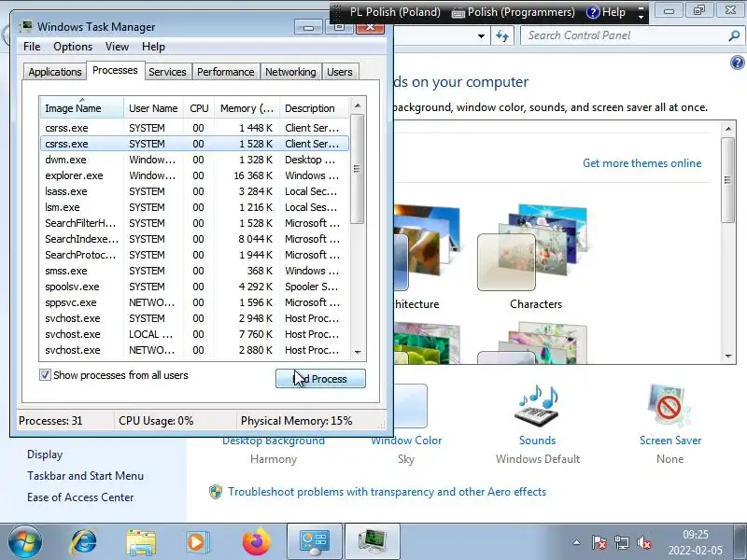Switch to Task Manager taskbar button
Image resolution: width=747 pixels, height=560 pixels.
point(373,542)
